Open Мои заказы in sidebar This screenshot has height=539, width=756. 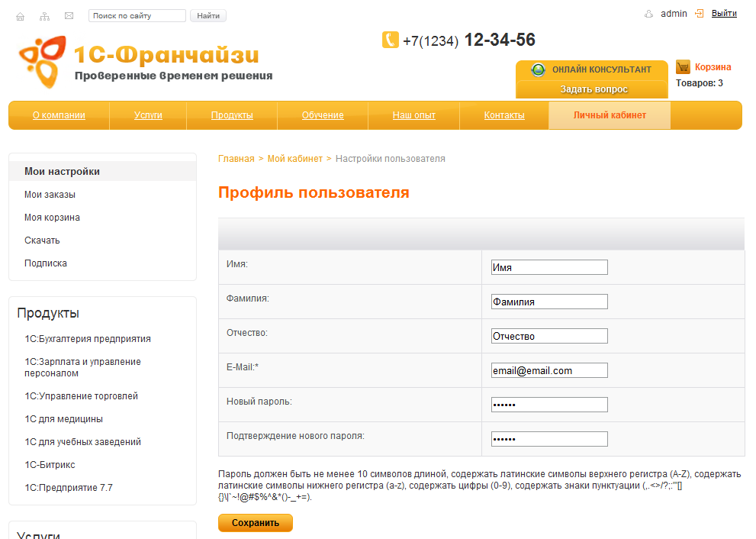tap(50, 195)
